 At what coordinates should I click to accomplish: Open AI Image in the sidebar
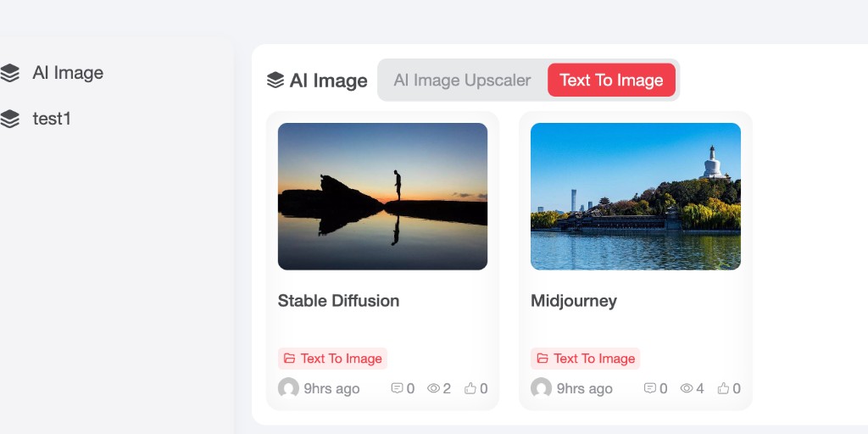point(68,73)
